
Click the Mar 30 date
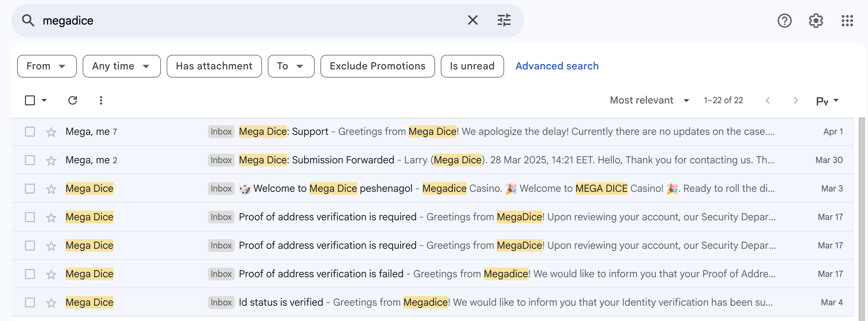[x=829, y=160]
